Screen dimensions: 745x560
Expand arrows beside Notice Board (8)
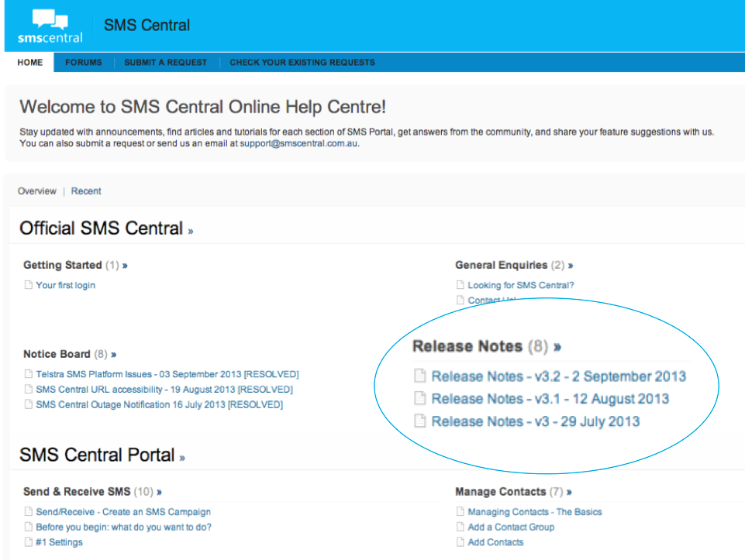(113, 355)
